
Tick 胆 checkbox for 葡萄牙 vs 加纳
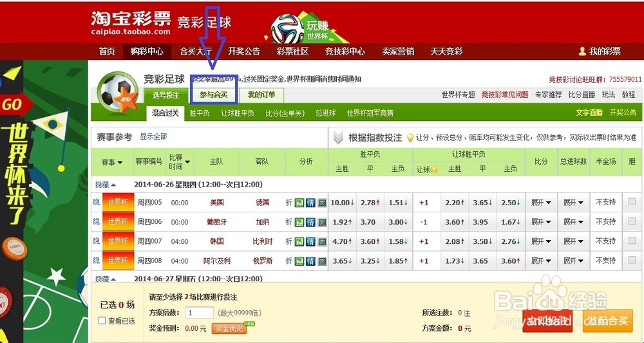(632, 221)
